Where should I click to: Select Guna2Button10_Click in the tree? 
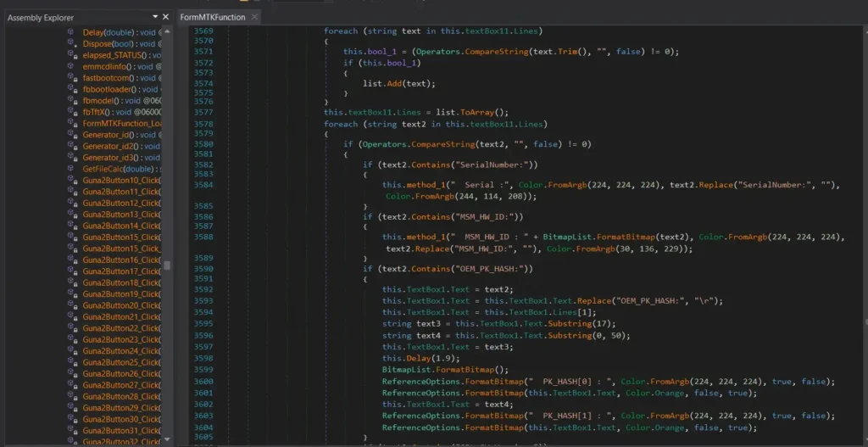pos(121,180)
